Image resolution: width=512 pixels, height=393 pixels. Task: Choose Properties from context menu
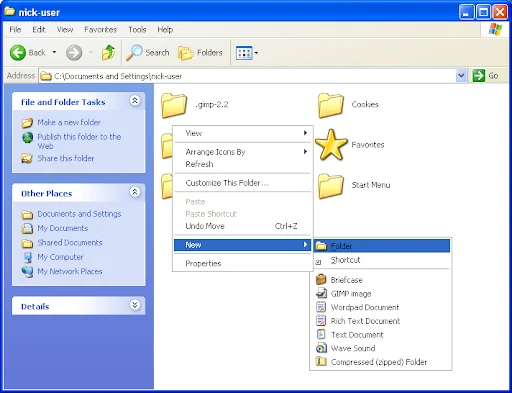tap(243, 264)
